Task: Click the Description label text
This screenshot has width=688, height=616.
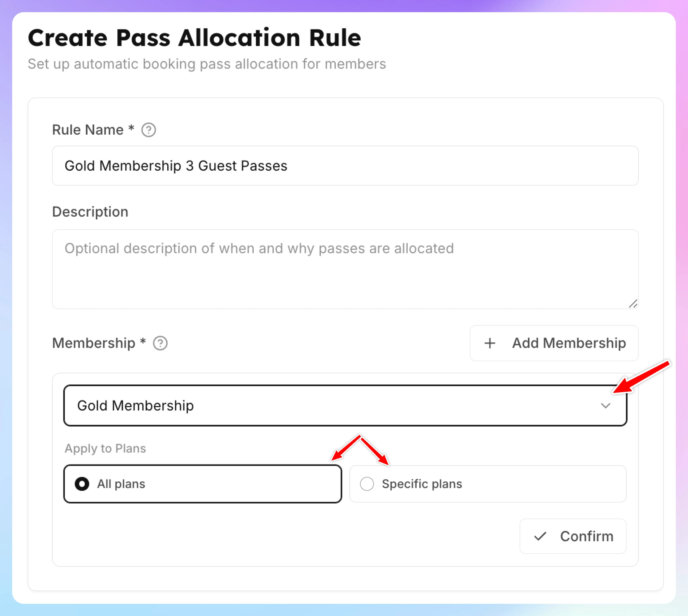Action: (x=90, y=212)
